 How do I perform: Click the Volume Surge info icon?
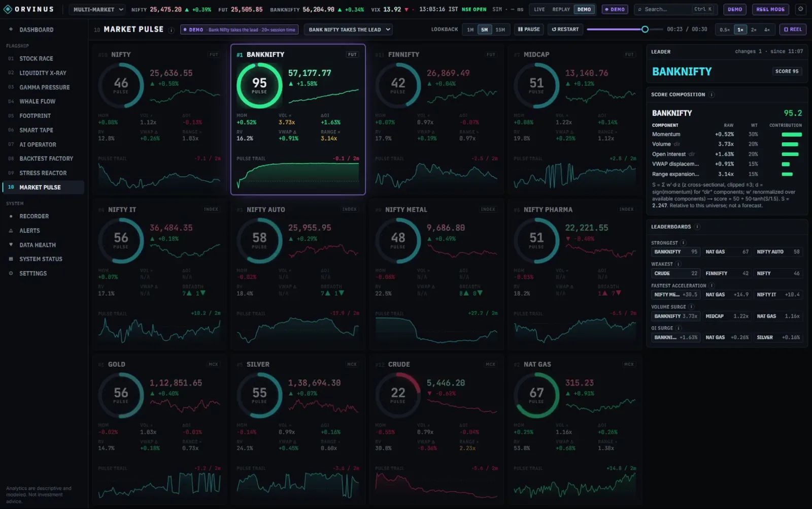[x=691, y=307]
